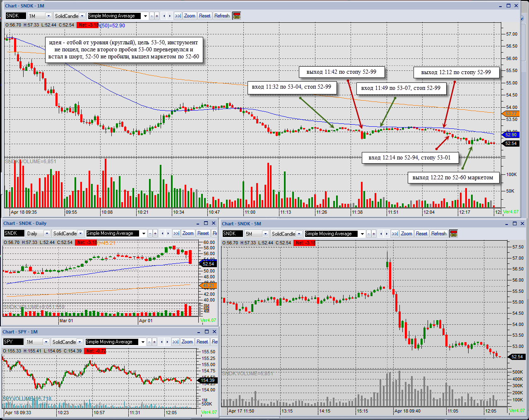The image size is (529, 420).
Task: Expand Simple Moving Average list in SNDK 1M chart
Action: 145,16
